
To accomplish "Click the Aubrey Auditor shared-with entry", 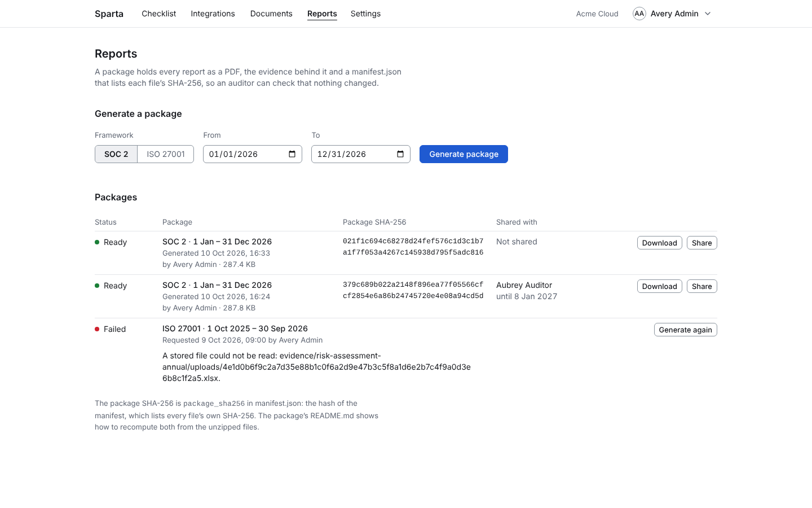I will pyautogui.click(x=524, y=285).
